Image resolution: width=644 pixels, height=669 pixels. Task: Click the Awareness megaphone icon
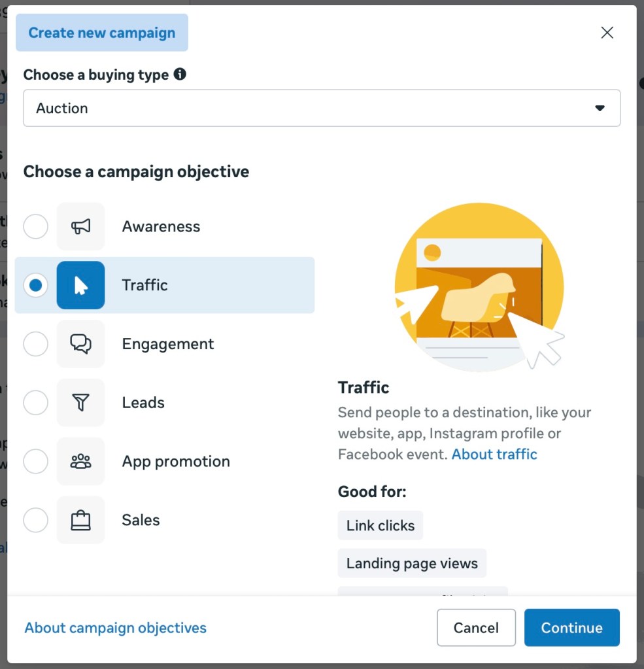[x=80, y=227]
